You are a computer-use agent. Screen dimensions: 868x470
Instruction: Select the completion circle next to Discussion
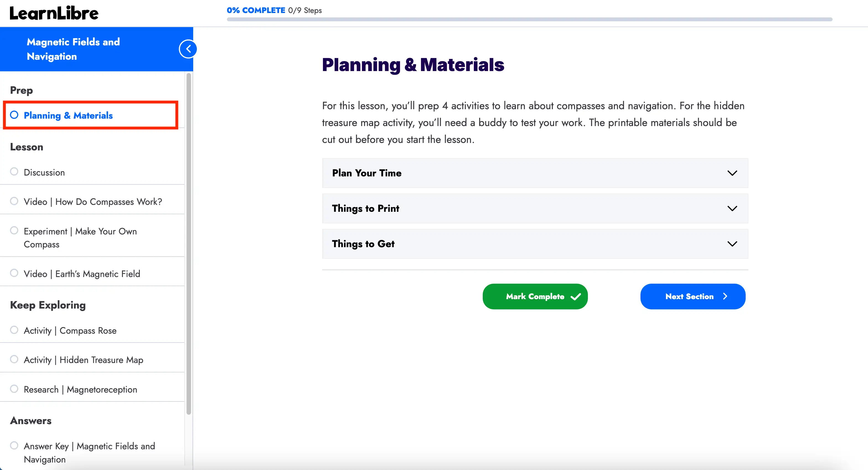pyautogui.click(x=14, y=171)
